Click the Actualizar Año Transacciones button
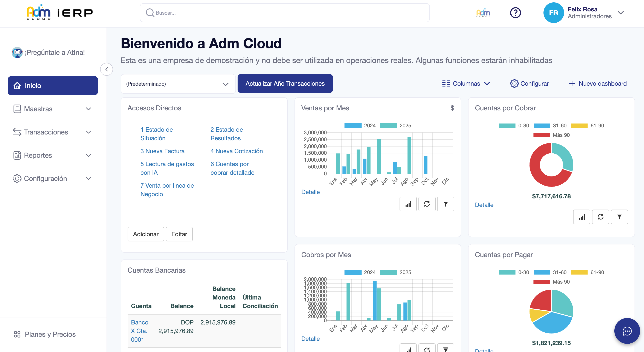Screen dimensions: 644x352 285,83
